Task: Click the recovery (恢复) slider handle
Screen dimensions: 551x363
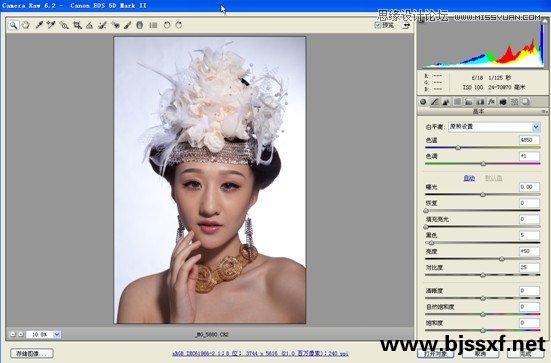Action: click(426, 211)
